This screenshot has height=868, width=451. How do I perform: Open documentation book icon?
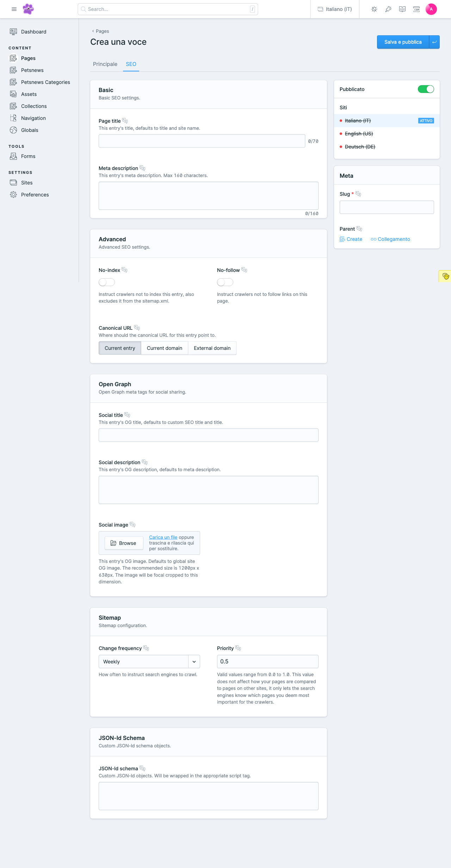[402, 9]
